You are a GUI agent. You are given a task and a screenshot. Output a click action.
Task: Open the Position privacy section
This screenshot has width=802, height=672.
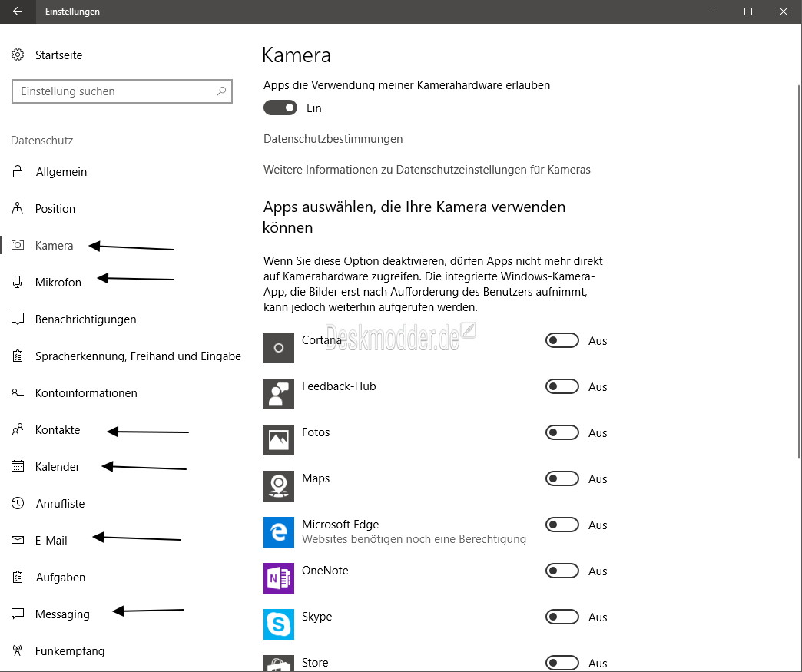tap(55, 209)
